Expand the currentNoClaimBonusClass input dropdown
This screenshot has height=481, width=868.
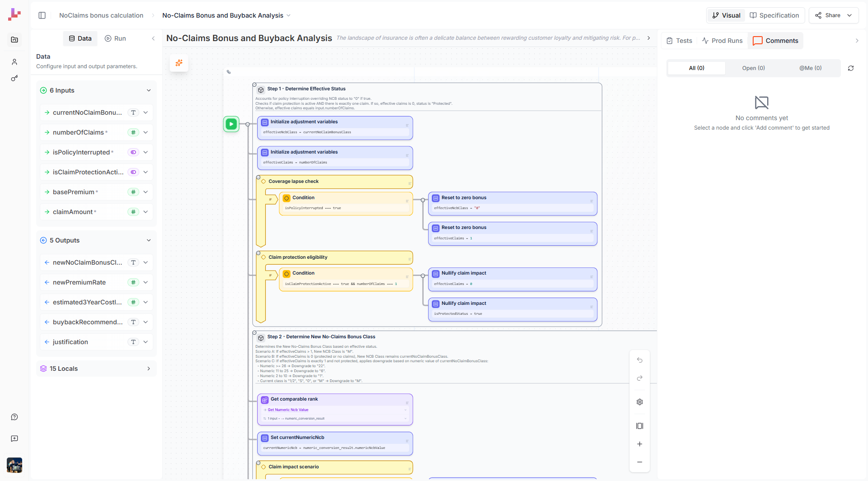point(146,112)
